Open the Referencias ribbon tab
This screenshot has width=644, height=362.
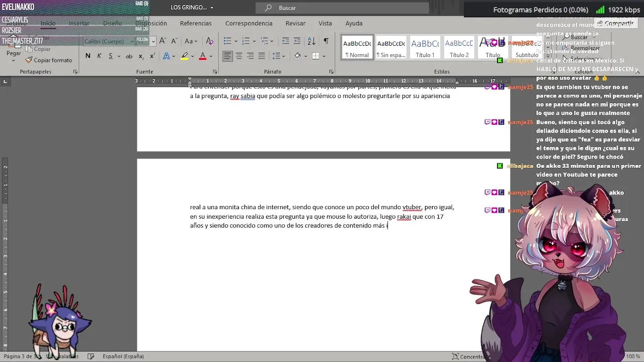[196, 23]
